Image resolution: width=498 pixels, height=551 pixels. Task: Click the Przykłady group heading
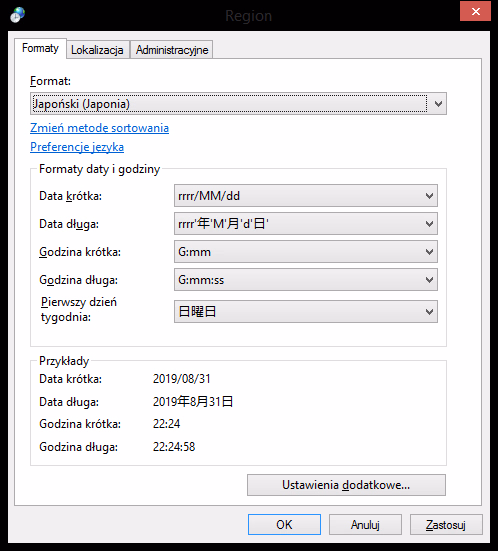[64, 361]
